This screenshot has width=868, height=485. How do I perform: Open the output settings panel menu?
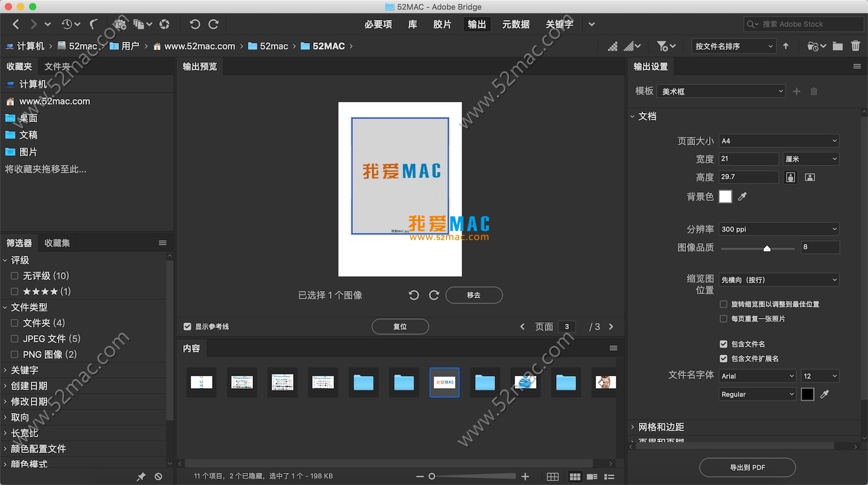(857, 67)
